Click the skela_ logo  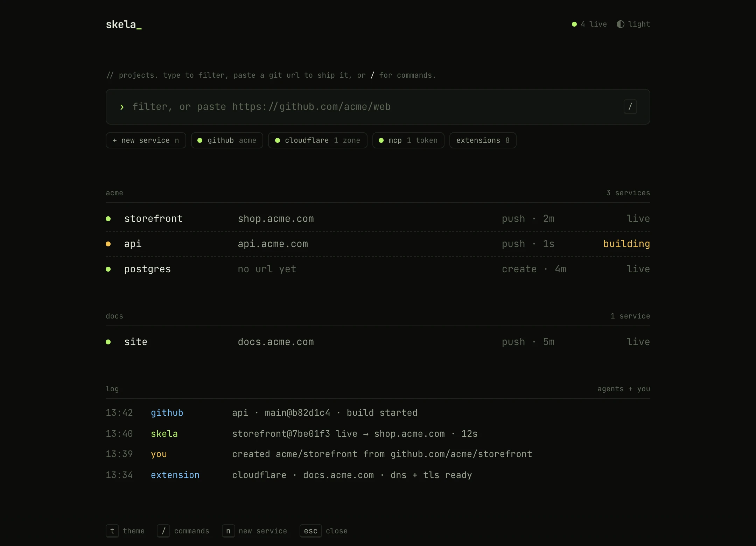[124, 24]
